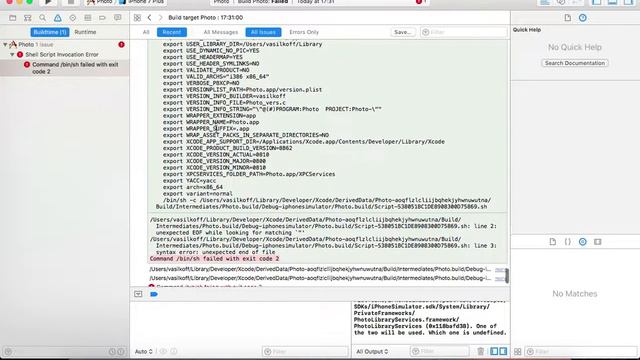Go forward in editor history

click(160, 18)
